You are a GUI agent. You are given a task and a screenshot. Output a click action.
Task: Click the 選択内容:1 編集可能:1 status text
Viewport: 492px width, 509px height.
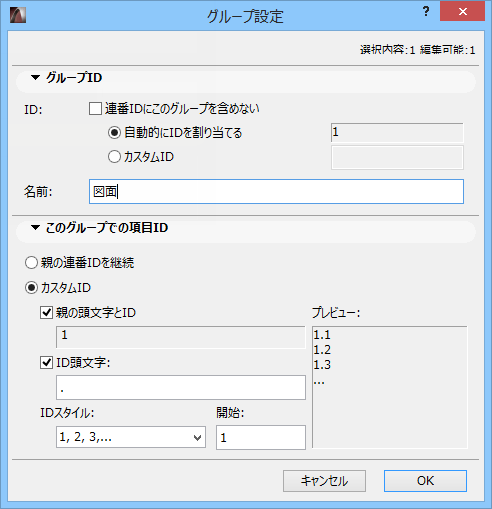[417, 50]
